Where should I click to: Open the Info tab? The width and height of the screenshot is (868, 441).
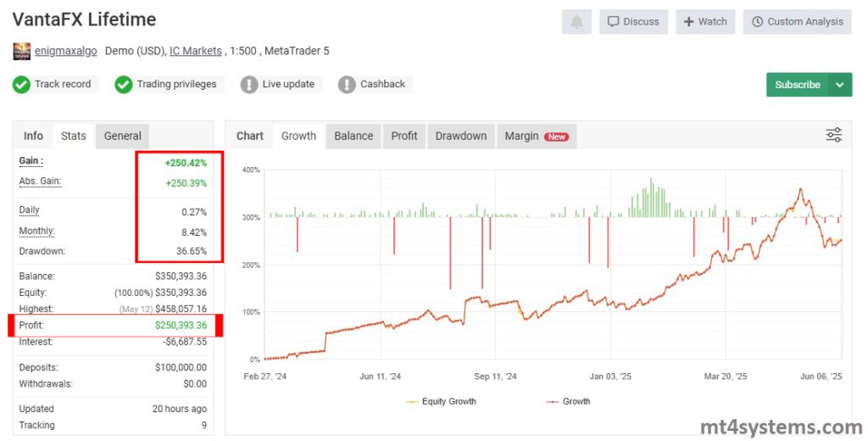click(x=33, y=136)
